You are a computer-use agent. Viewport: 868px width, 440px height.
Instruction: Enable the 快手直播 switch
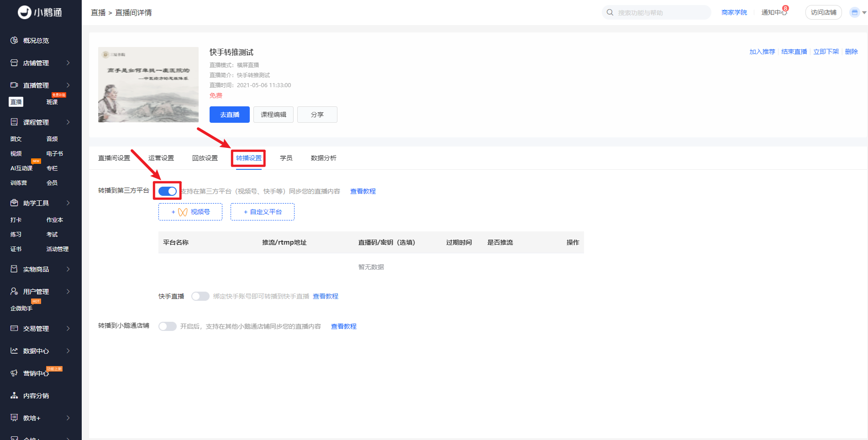pos(200,296)
